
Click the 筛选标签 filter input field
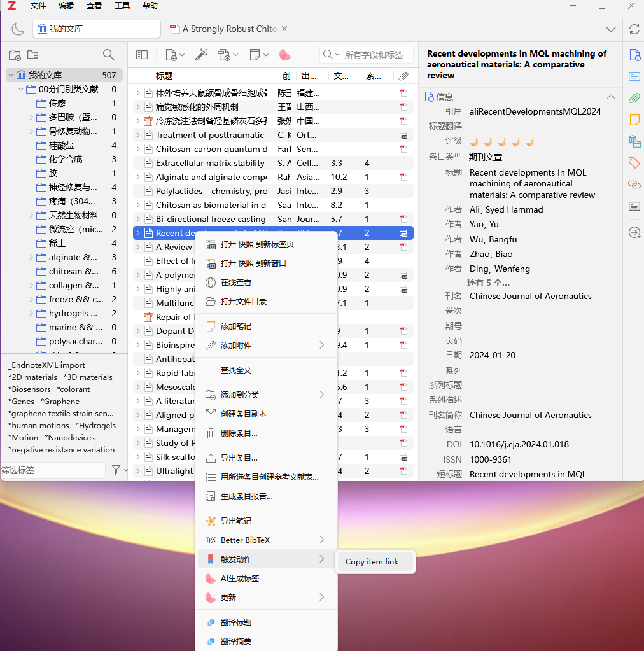pos(52,470)
